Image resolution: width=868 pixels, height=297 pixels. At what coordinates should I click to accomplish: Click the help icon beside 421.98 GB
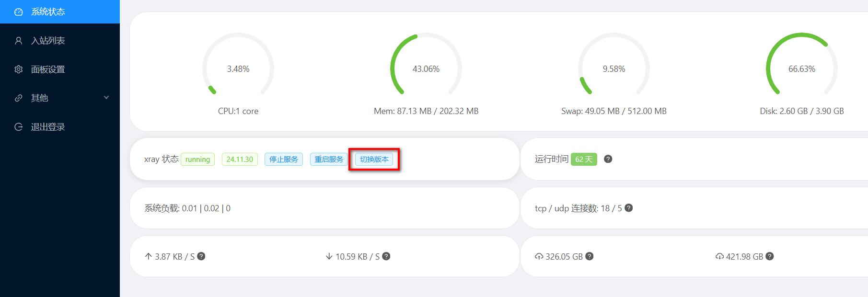coord(770,256)
